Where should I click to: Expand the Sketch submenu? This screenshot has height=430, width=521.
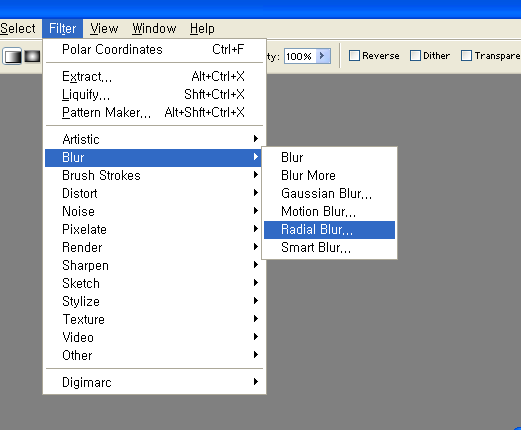154,283
